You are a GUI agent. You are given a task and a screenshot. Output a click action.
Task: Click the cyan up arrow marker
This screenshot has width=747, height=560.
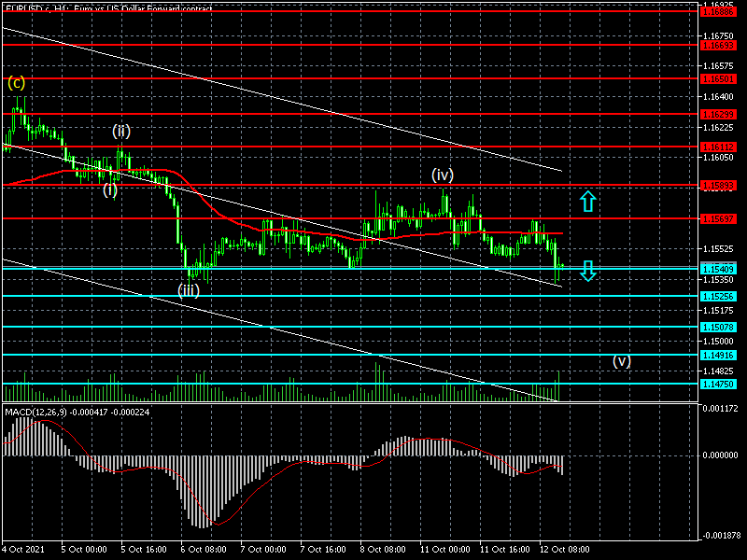click(586, 201)
